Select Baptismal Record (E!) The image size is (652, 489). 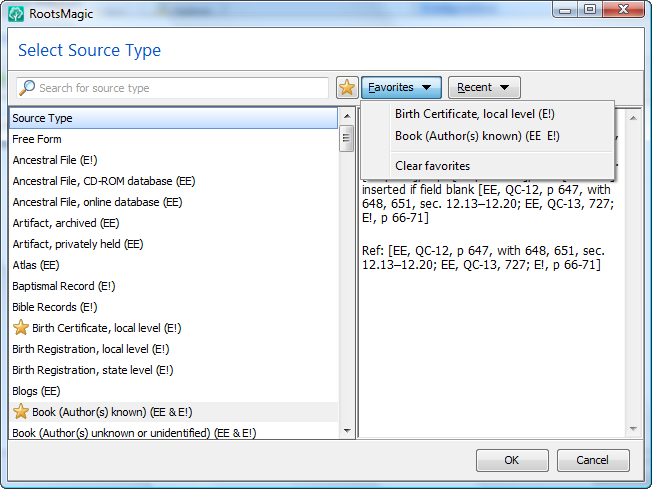(x=173, y=286)
